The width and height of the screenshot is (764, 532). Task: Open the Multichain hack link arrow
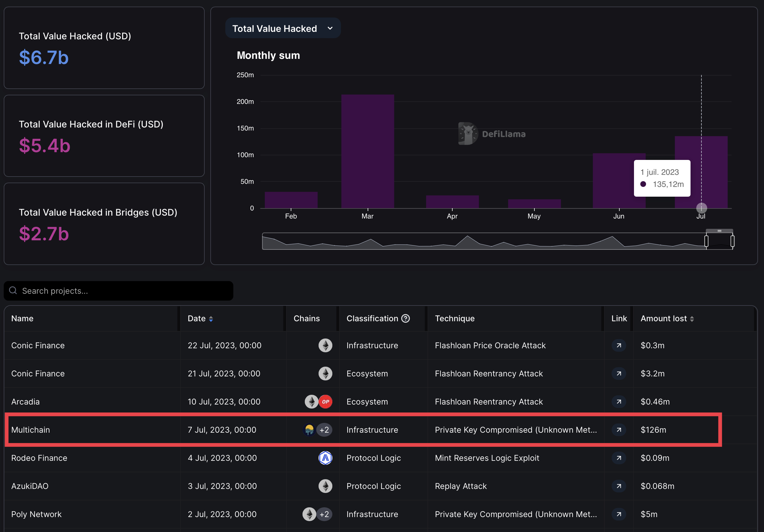tap(618, 430)
